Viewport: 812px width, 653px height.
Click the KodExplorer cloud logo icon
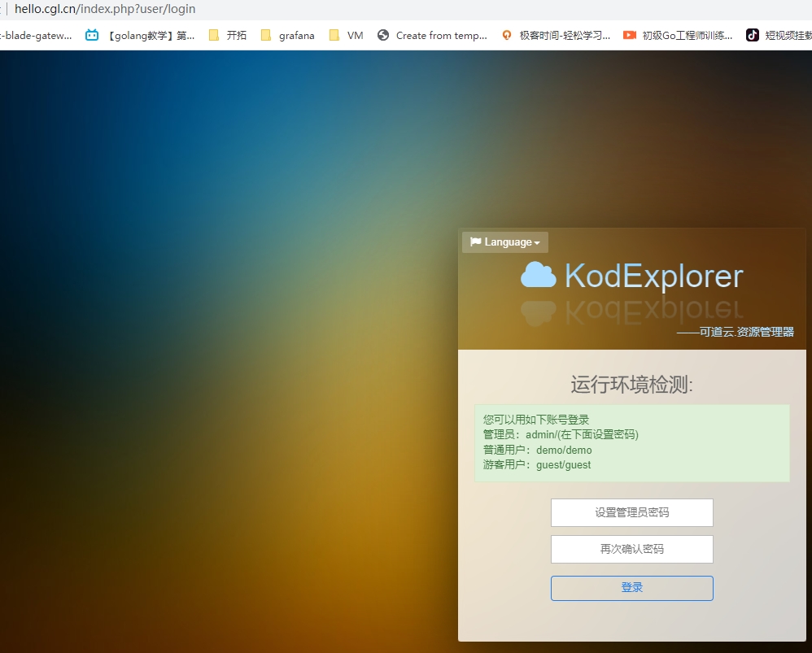click(538, 276)
